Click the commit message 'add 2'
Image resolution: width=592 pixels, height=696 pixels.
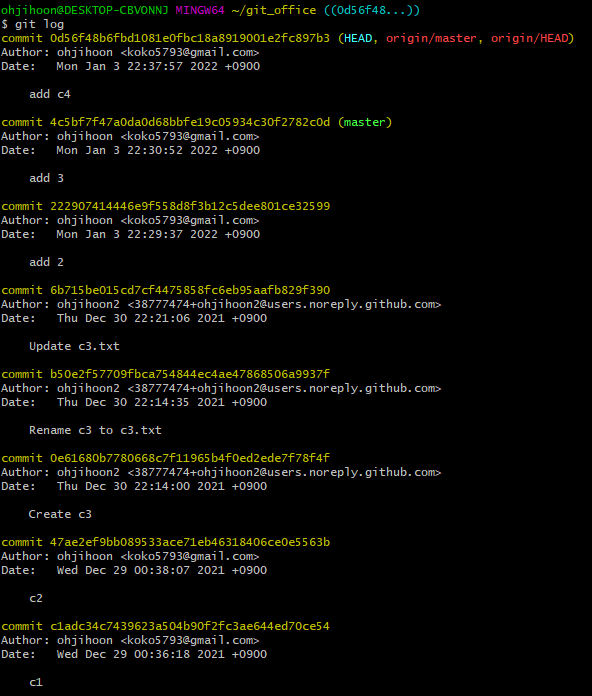(x=47, y=262)
